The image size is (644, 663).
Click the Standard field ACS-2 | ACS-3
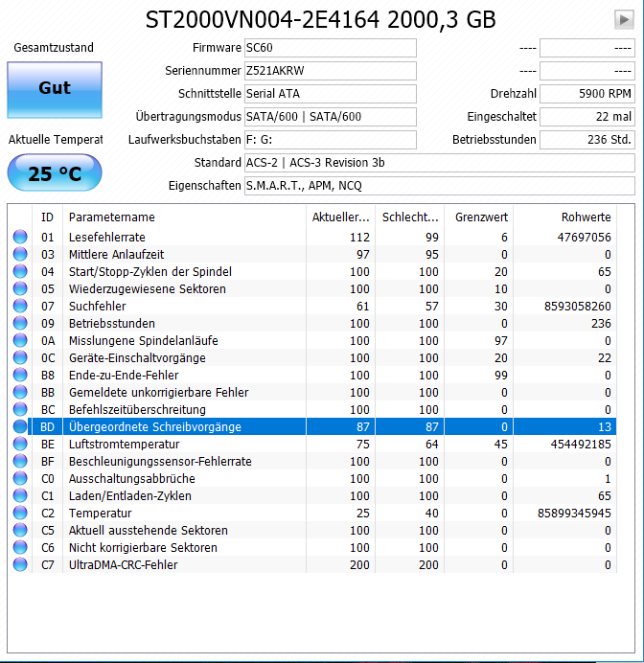coord(440,162)
